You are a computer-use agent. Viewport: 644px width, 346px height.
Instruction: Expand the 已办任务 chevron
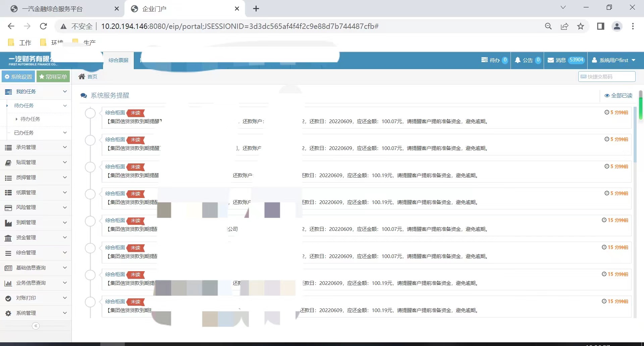(65, 133)
